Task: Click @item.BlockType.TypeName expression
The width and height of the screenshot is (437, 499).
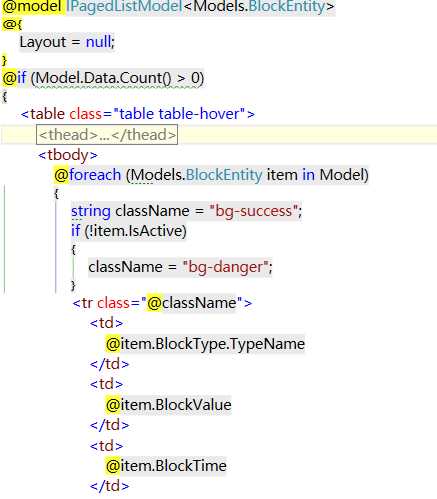Action: click(205, 344)
